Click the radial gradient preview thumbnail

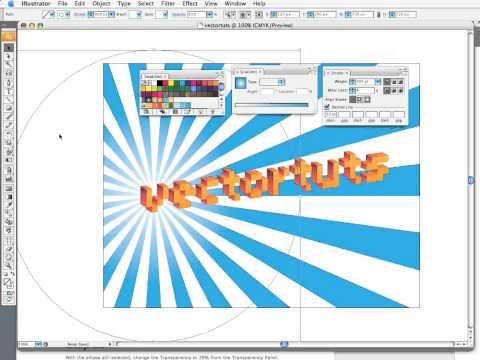point(240,83)
